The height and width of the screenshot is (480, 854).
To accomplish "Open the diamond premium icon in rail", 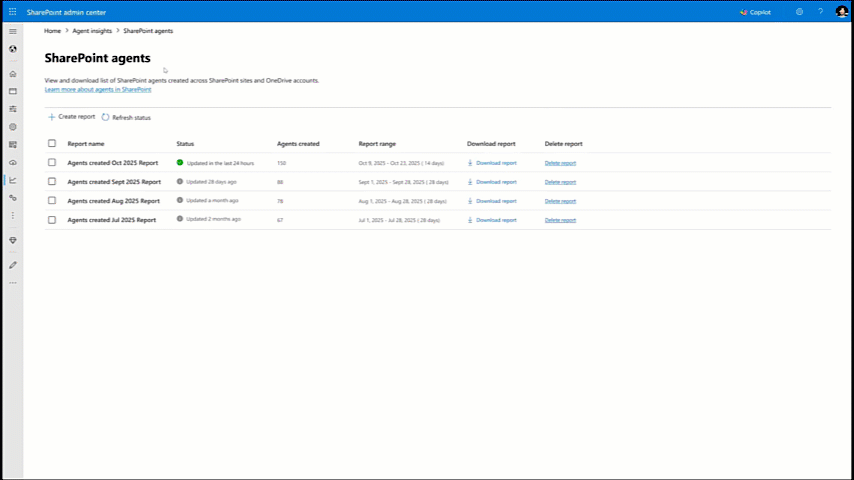I will (13, 240).
